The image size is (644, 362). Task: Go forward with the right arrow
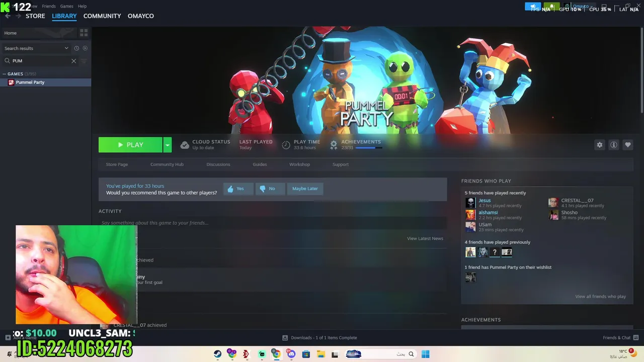tap(18, 16)
